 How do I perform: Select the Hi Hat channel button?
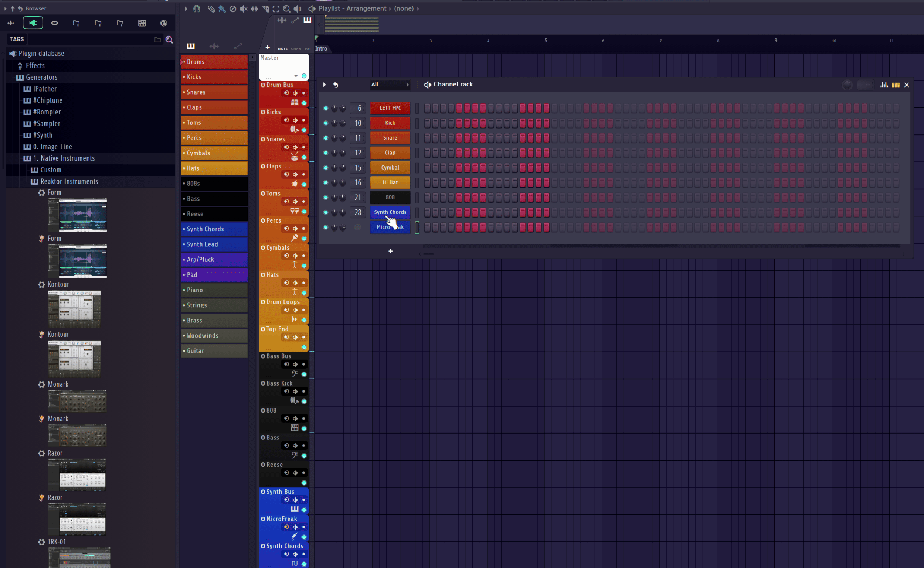point(390,182)
